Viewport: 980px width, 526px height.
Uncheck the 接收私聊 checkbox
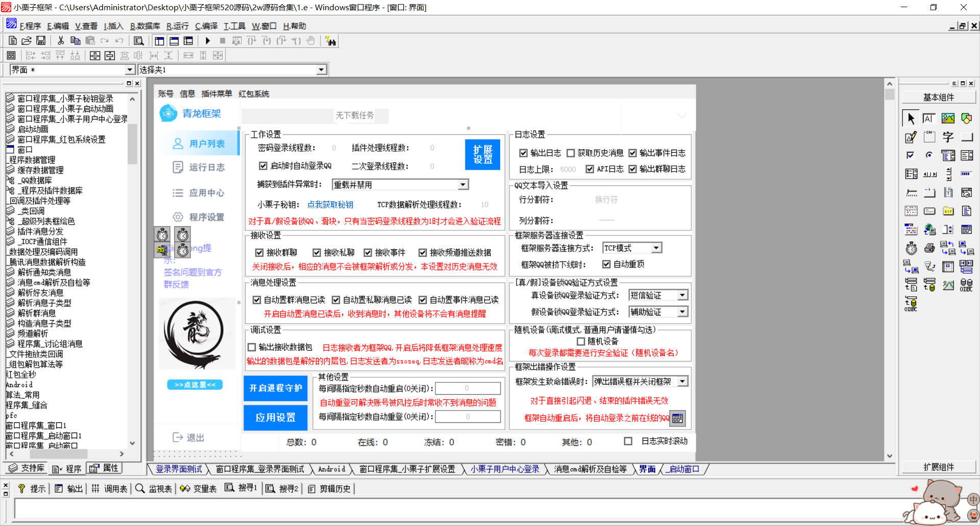tap(317, 252)
